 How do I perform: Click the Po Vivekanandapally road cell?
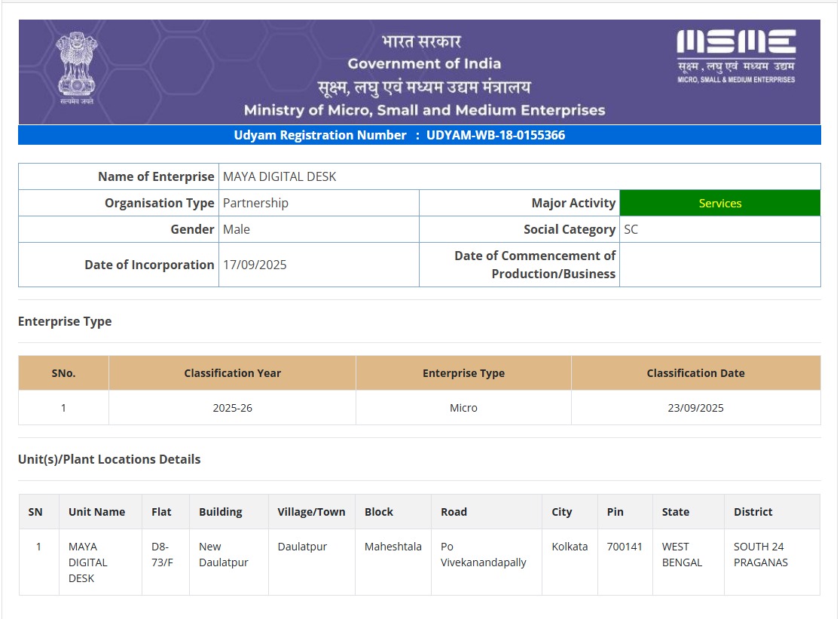(483, 554)
